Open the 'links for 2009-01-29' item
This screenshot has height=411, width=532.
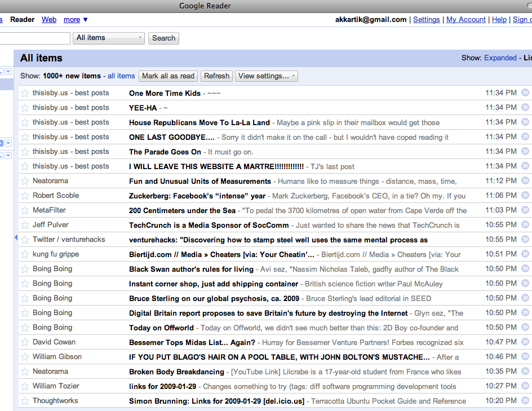coord(162,386)
